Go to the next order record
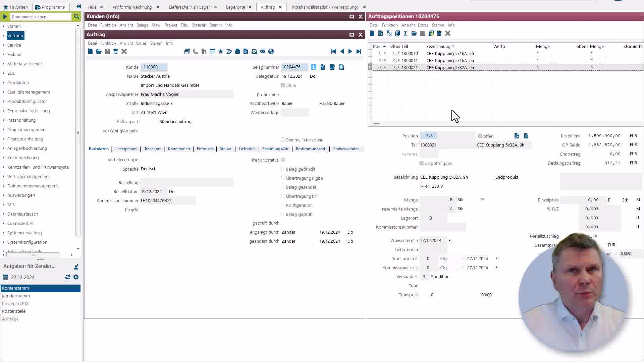Viewport: 644px width, 362px height. click(x=350, y=51)
